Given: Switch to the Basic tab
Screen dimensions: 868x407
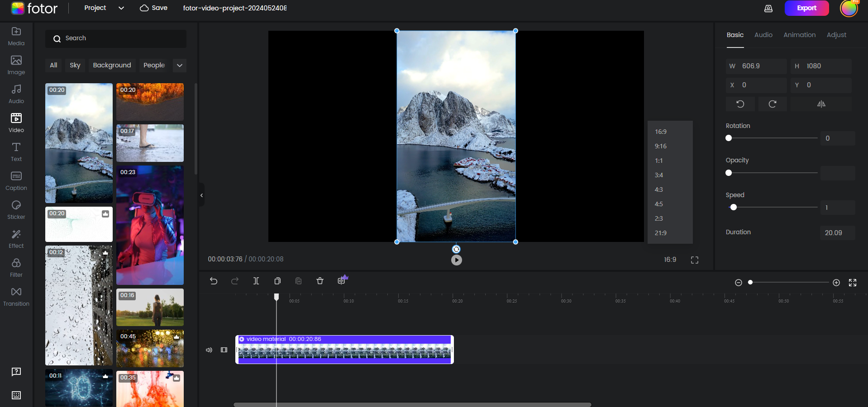Looking at the screenshot, I should (735, 35).
